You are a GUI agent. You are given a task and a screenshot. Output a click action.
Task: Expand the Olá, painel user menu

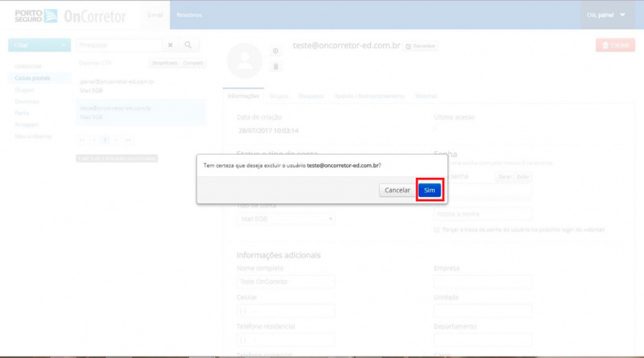click(x=606, y=14)
